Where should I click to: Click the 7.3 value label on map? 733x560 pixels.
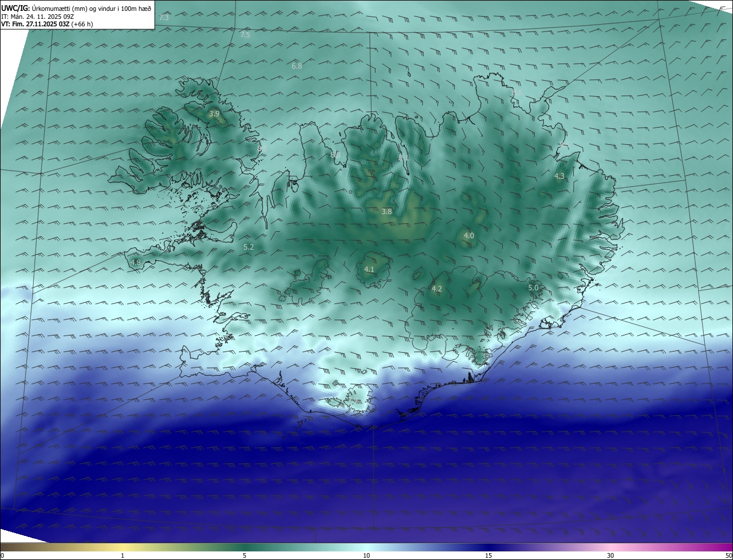point(164,18)
